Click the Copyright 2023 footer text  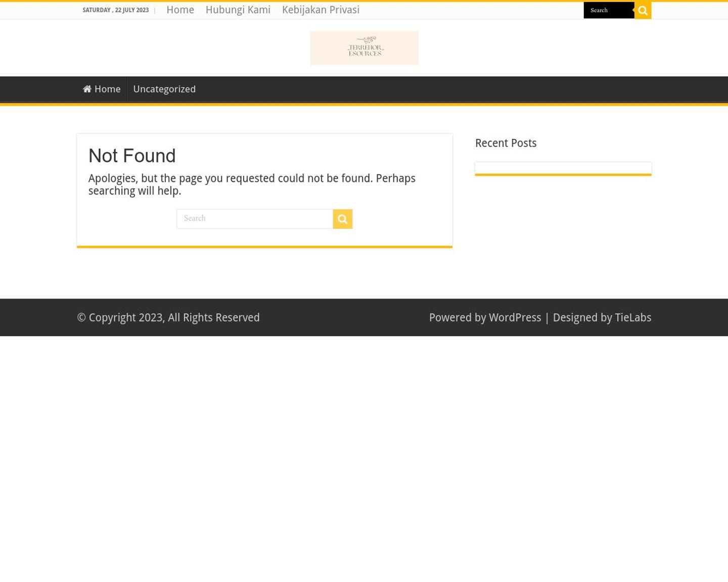[x=168, y=318]
